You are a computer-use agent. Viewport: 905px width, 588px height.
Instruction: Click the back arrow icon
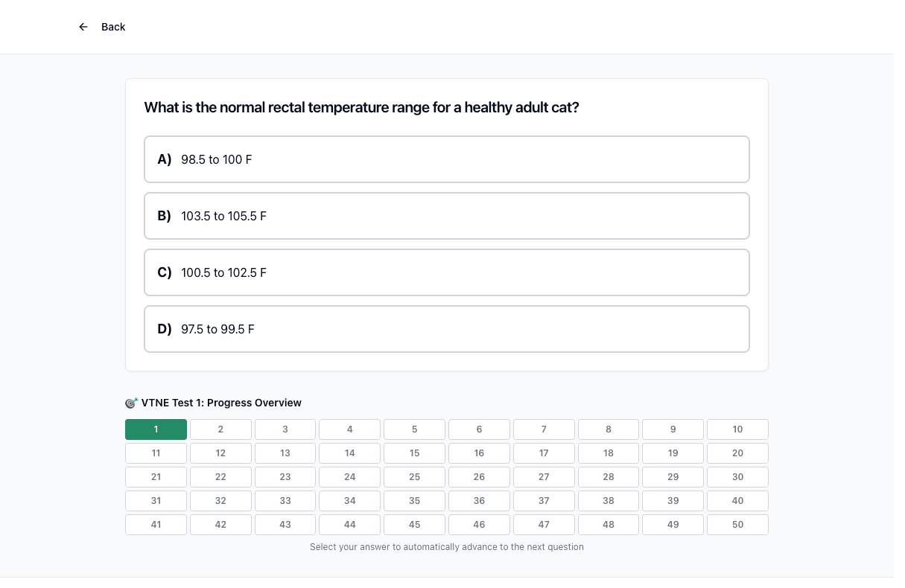click(x=83, y=27)
